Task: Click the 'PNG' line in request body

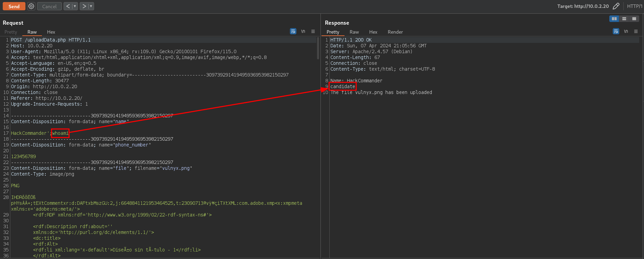Action: point(15,186)
